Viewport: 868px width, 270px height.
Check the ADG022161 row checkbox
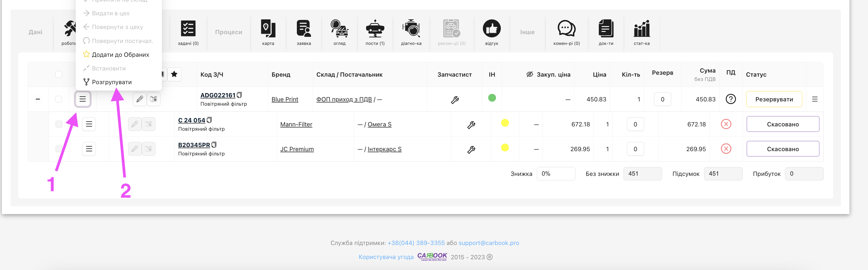[x=59, y=99]
